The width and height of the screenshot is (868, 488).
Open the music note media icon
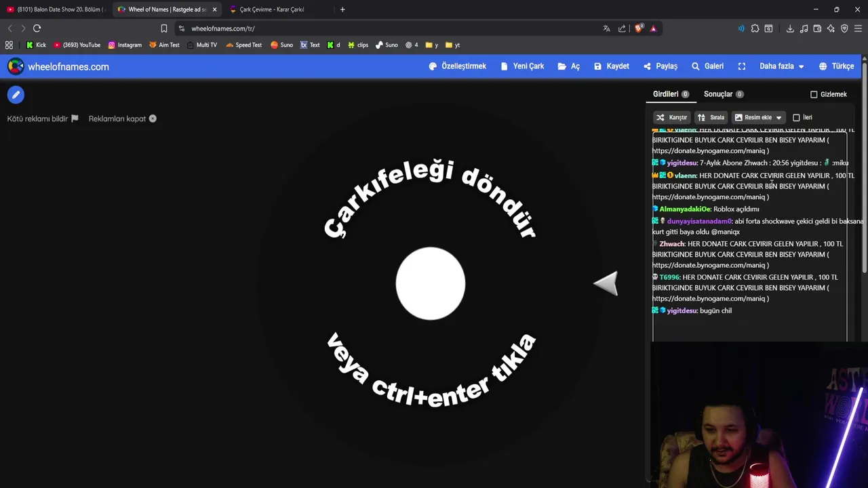[x=804, y=28]
